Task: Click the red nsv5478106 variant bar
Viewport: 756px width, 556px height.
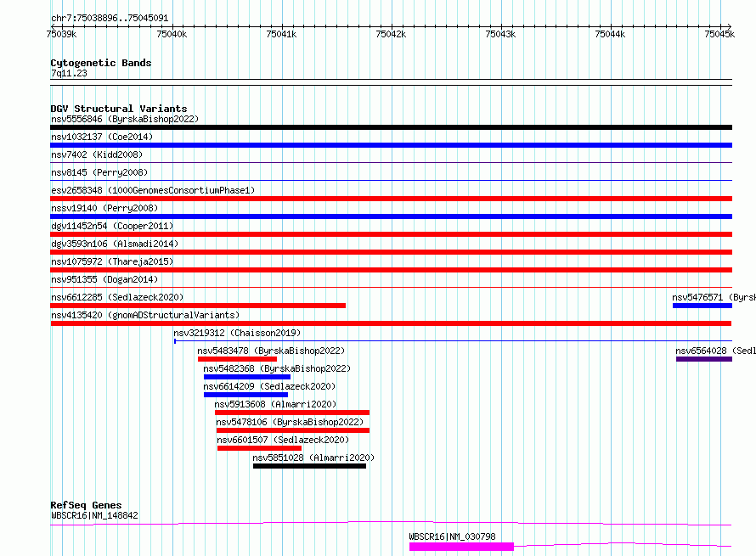Action: (293, 430)
